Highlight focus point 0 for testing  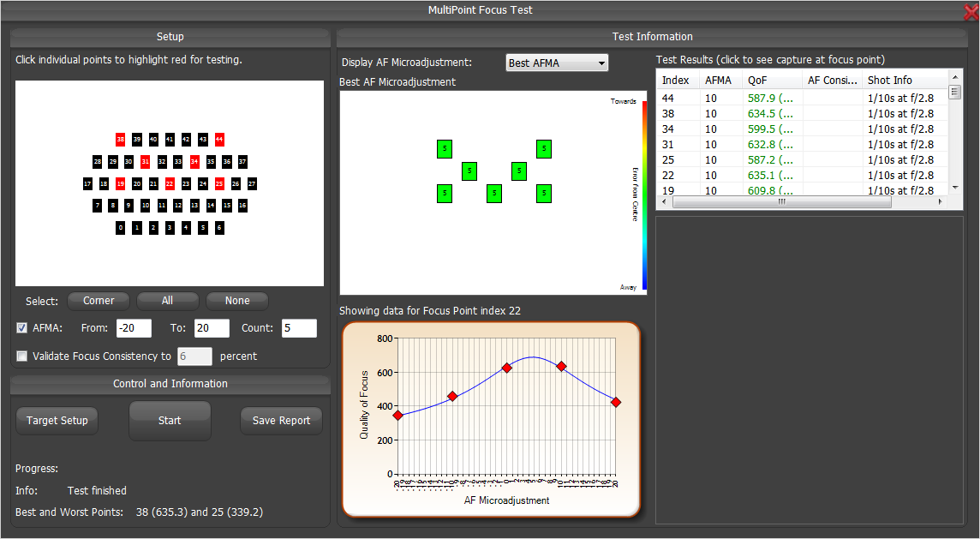point(120,228)
